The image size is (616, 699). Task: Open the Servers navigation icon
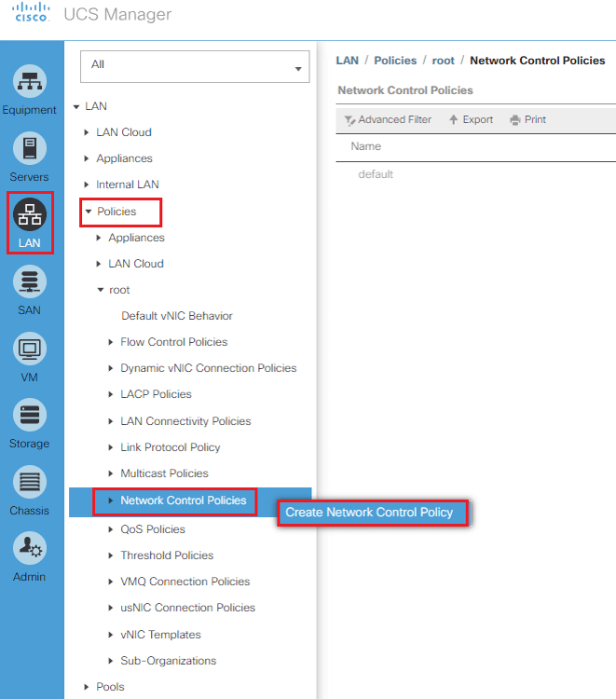click(x=30, y=148)
